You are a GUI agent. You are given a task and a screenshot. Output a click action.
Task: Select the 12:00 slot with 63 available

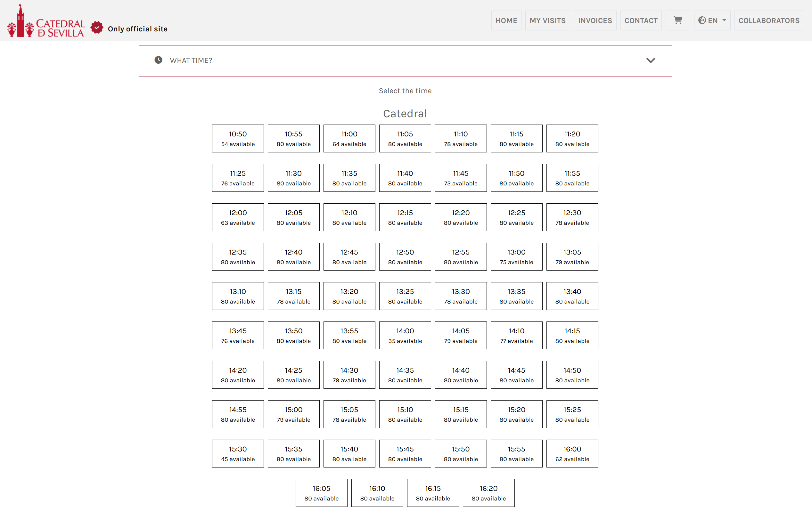[238, 217]
